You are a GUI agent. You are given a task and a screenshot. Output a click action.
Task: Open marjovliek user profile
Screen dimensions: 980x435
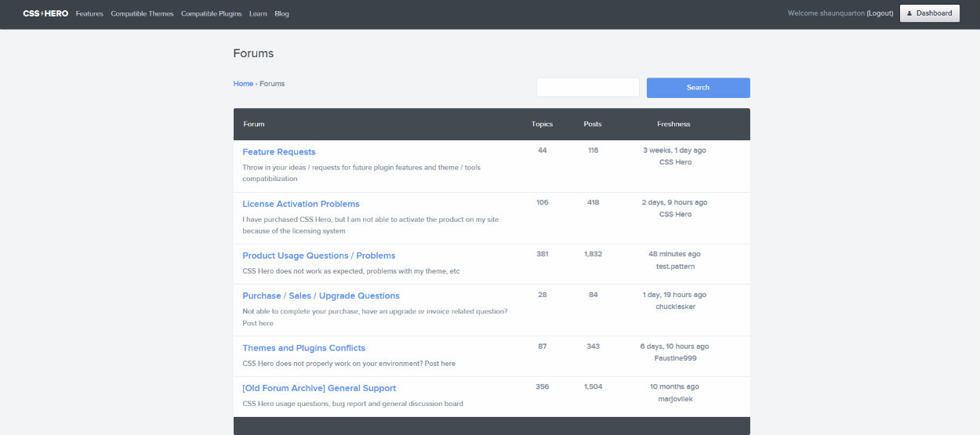(675, 399)
